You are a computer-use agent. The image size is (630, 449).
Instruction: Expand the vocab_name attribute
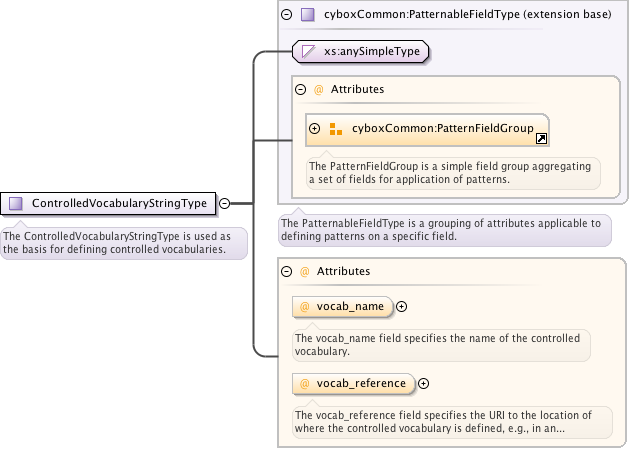(x=402, y=306)
